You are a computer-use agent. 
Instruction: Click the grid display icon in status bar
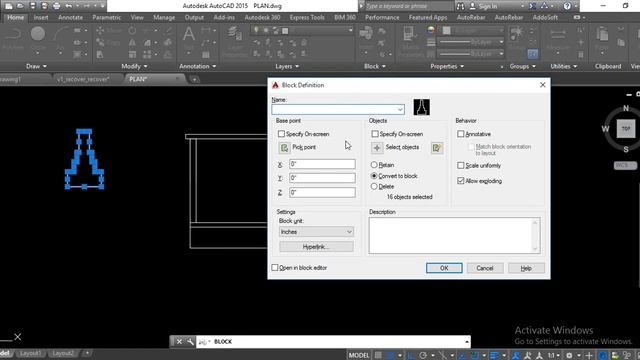[378, 355]
